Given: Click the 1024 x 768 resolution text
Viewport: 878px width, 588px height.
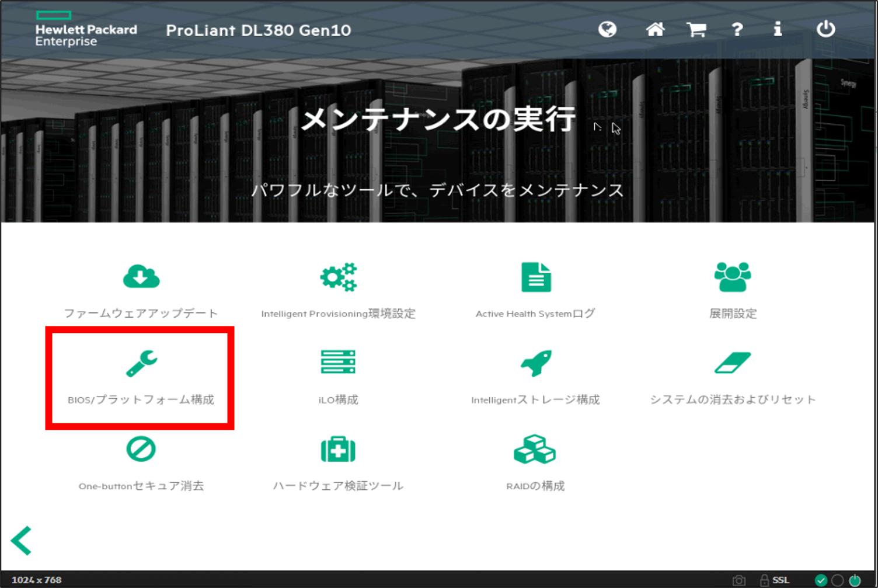Looking at the screenshot, I should pos(36,580).
